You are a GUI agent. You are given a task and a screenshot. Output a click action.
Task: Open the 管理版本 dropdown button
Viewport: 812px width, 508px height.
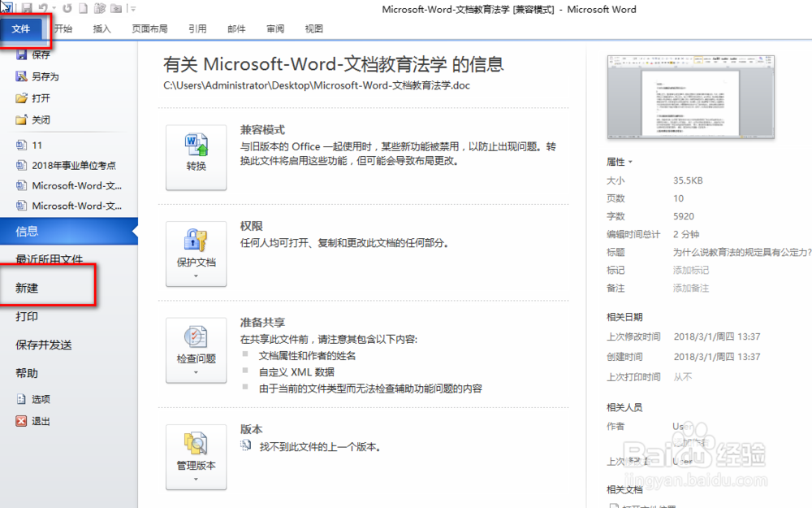[x=197, y=457]
